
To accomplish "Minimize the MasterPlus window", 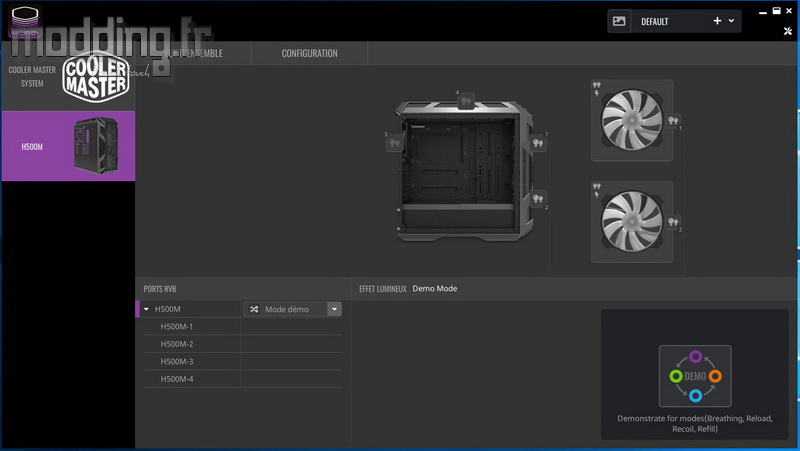I will point(763,12).
